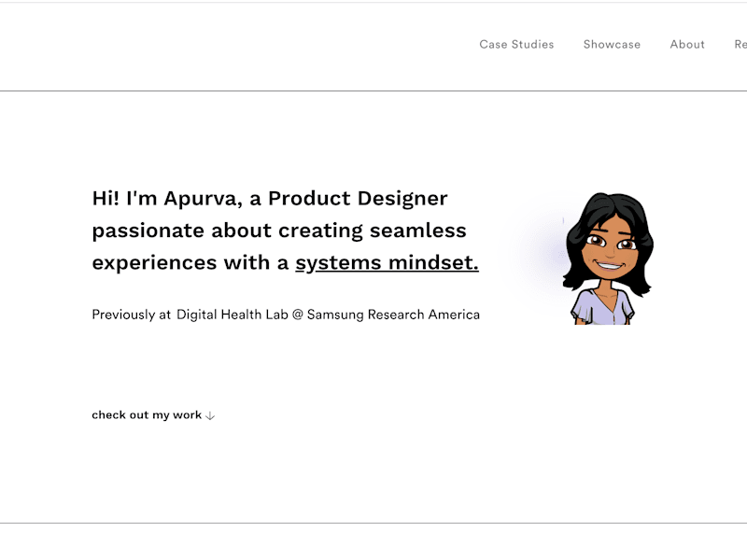
Task: Click the "passionate about creating seamless" line
Action: click(x=279, y=231)
